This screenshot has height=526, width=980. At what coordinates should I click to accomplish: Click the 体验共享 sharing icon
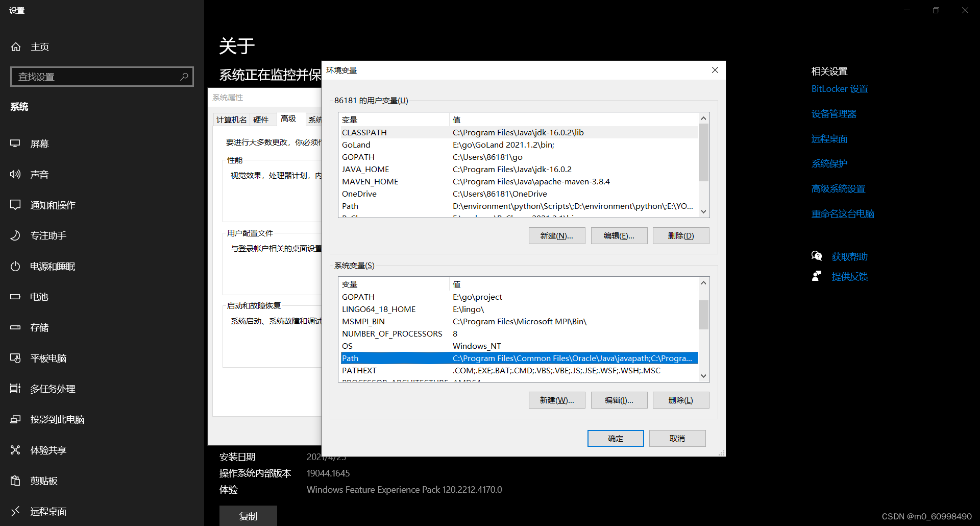coord(15,450)
